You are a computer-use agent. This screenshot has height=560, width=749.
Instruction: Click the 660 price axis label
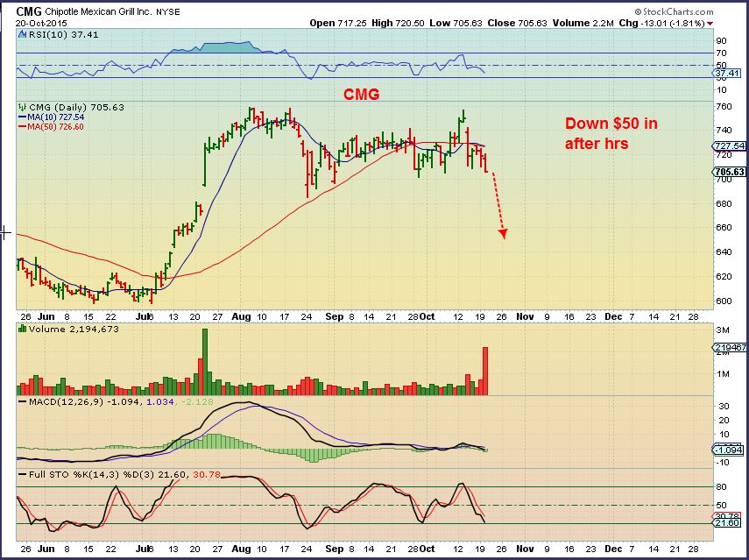pos(724,228)
